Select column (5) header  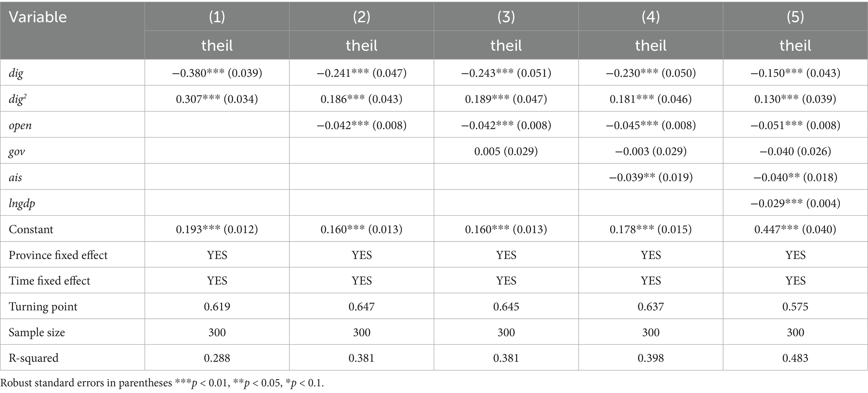pos(795,17)
